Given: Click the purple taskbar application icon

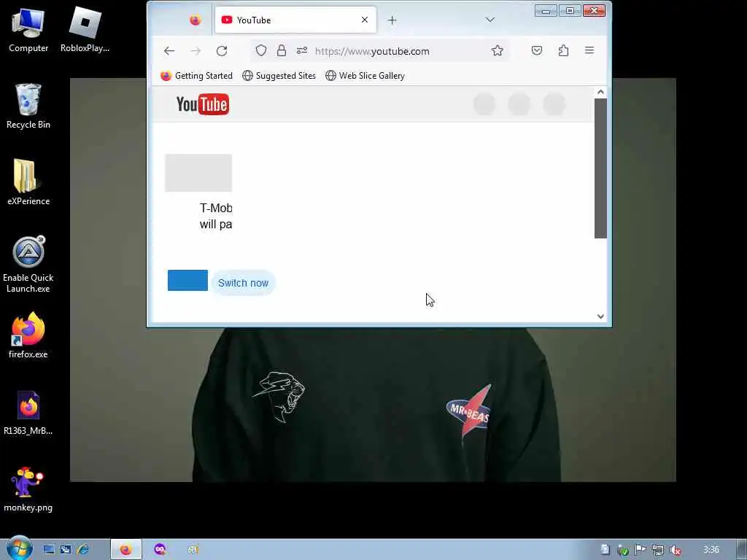Looking at the screenshot, I should pyautogui.click(x=160, y=550).
